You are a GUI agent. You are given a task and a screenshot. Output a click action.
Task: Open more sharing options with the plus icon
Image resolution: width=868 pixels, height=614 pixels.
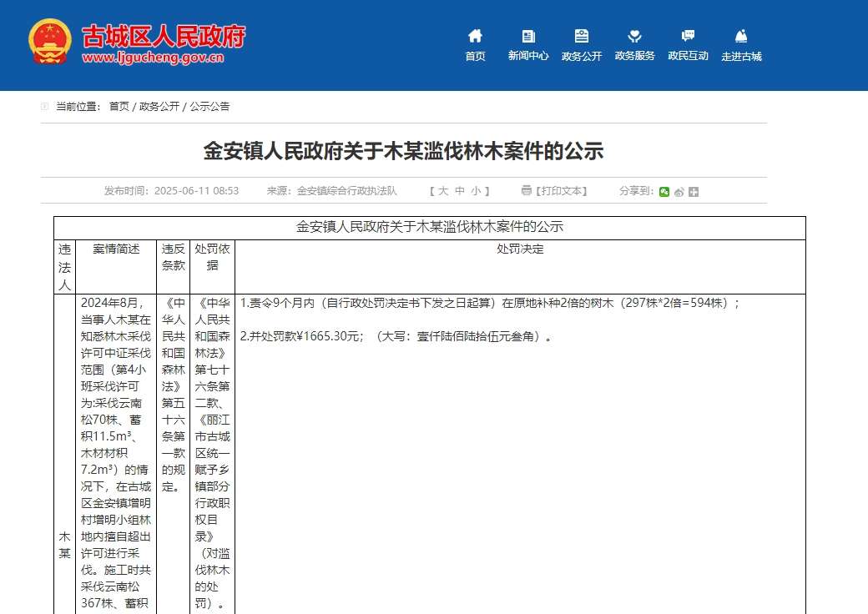click(693, 191)
